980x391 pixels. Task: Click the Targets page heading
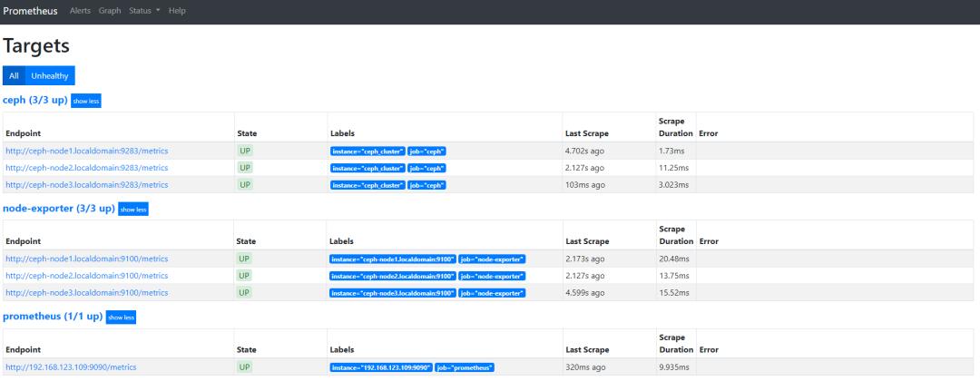tap(36, 45)
